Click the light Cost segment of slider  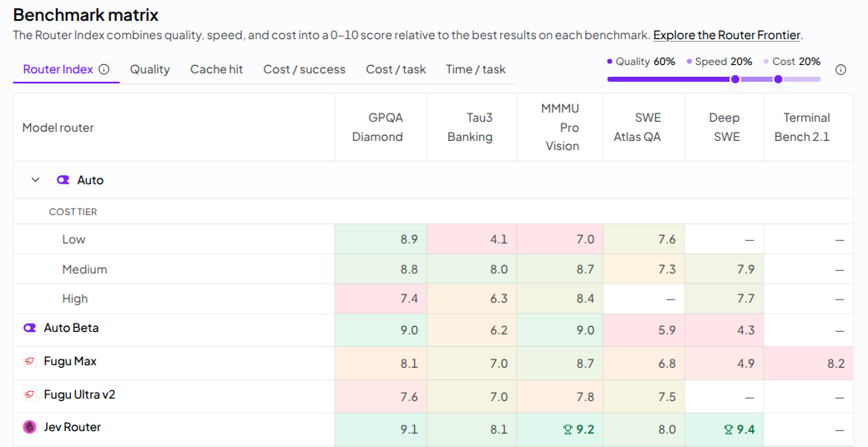tap(801, 79)
